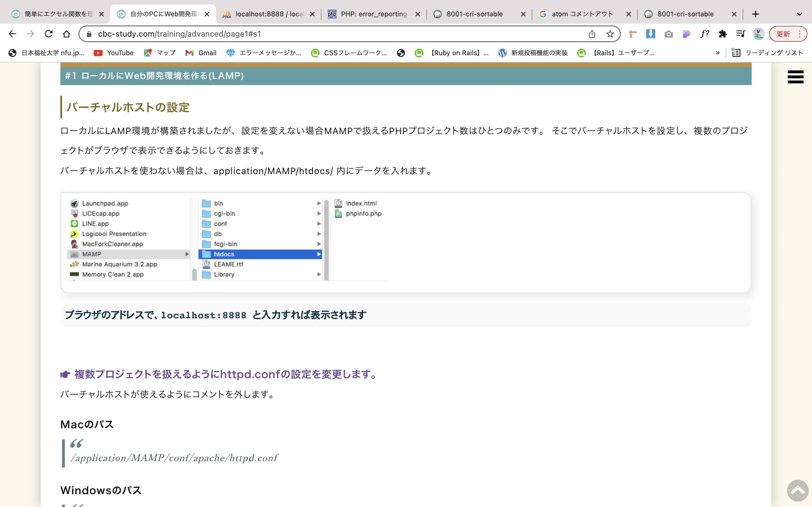Screen dimensions: 812x507
Task: Expand the tab search chevron
Action: [799, 14]
